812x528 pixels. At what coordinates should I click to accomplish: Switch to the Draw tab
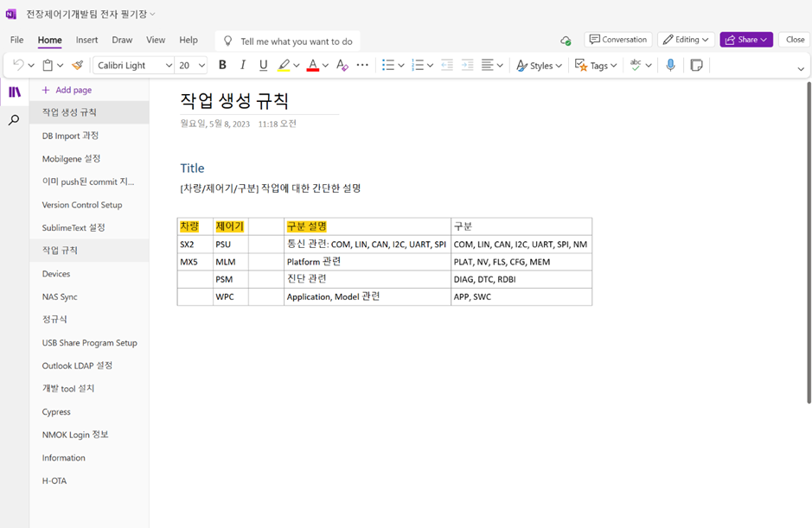click(x=122, y=40)
